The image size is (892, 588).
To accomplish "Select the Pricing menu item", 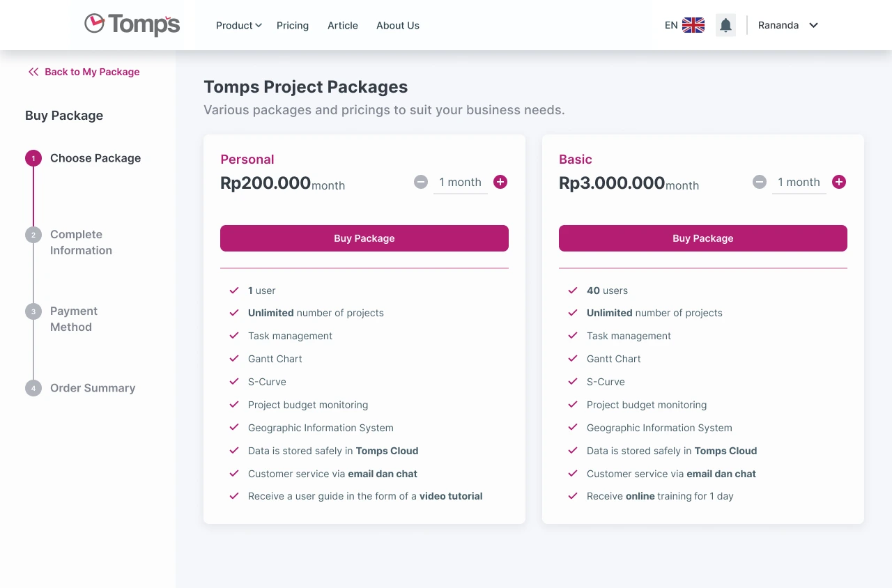I will coord(293,25).
